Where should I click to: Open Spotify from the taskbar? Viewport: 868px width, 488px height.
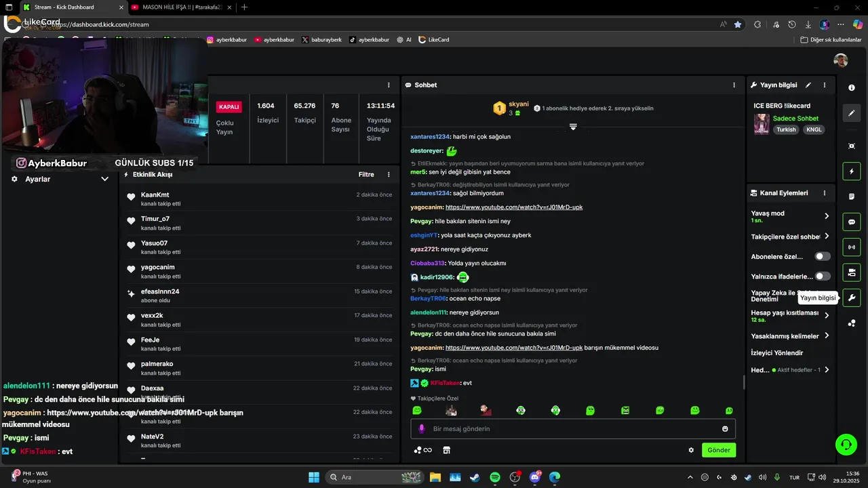click(x=494, y=477)
